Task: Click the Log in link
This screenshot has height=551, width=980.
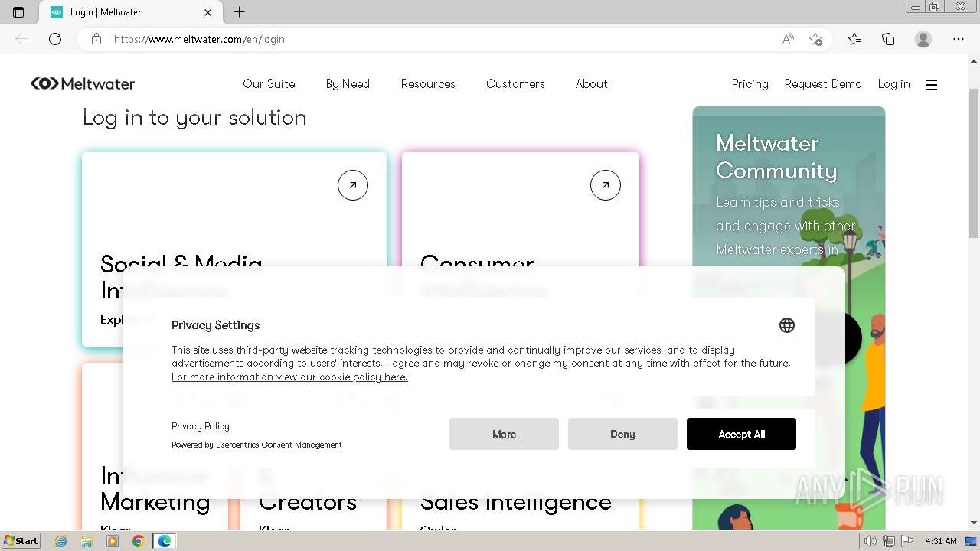Action: (x=893, y=84)
